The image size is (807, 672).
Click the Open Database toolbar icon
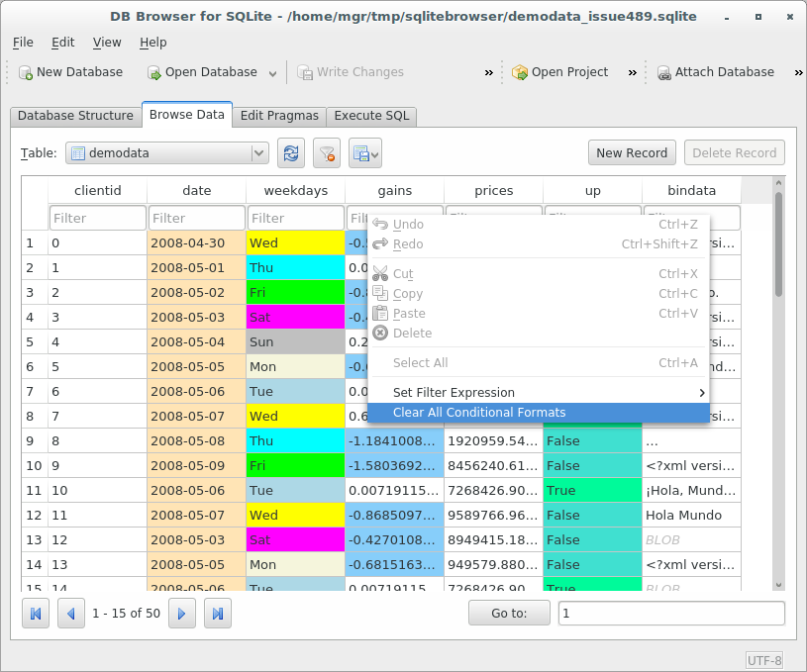[153, 72]
